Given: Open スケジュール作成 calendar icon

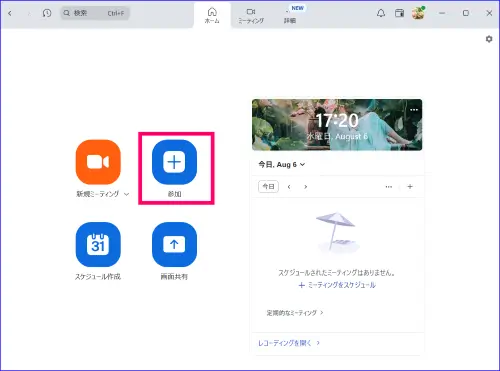Looking at the screenshot, I should coord(98,245).
